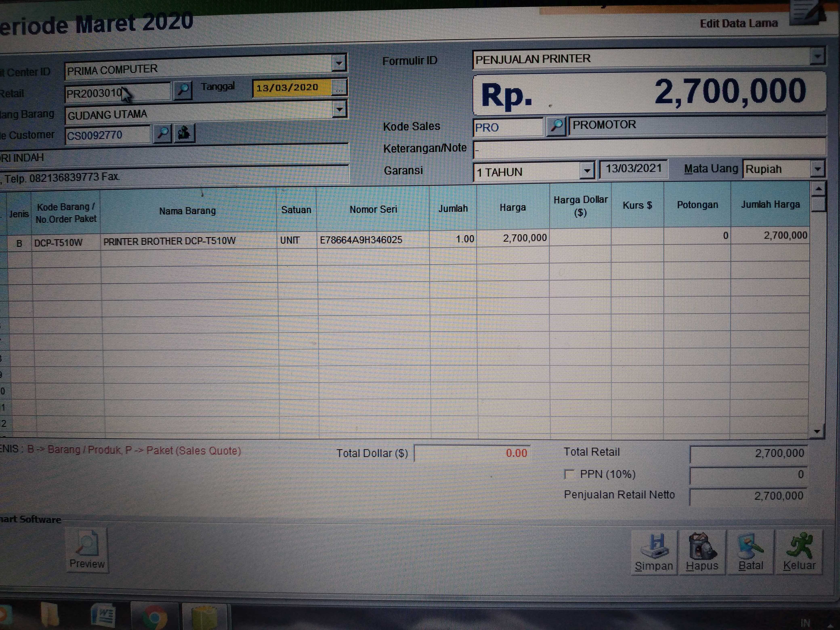Open the PRIMA COMPUTER dropdown
The width and height of the screenshot is (840, 630).
[x=339, y=63]
